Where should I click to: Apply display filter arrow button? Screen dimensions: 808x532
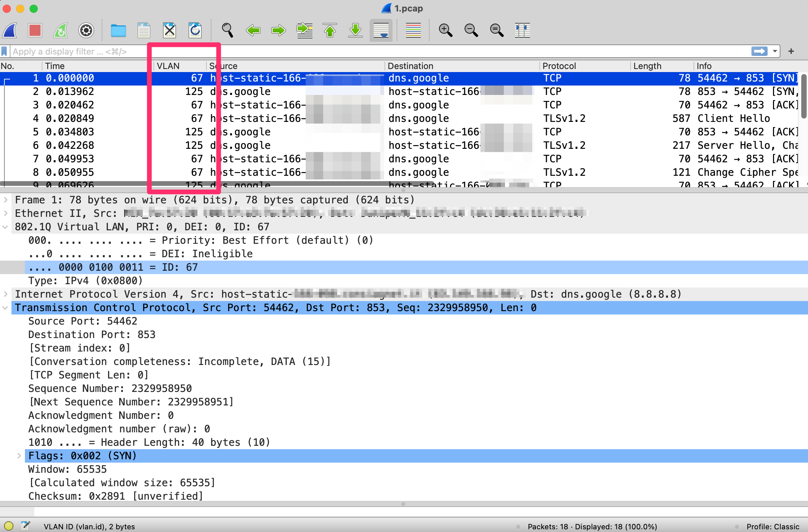pyautogui.click(x=759, y=51)
